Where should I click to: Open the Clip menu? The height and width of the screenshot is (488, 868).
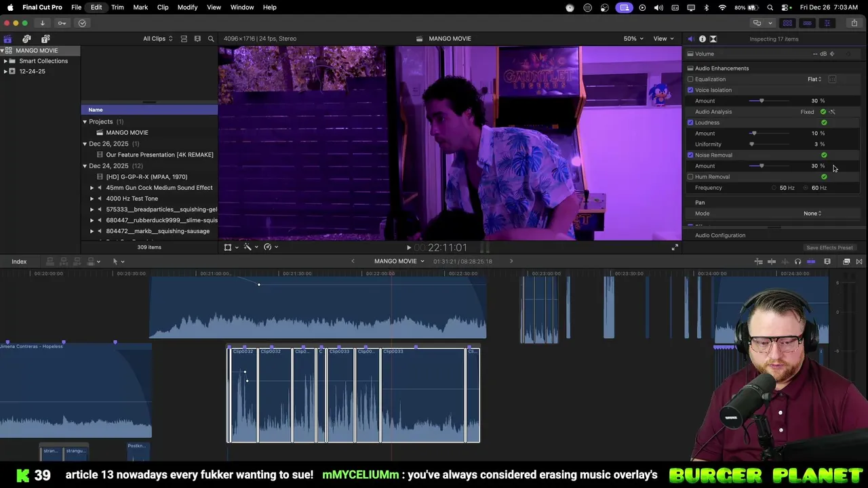pyautogui.click(x=163, y=7)
